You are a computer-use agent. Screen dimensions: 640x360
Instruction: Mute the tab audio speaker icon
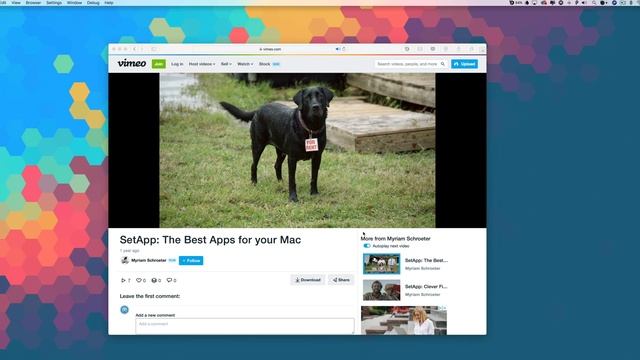[x=338, y=49]
